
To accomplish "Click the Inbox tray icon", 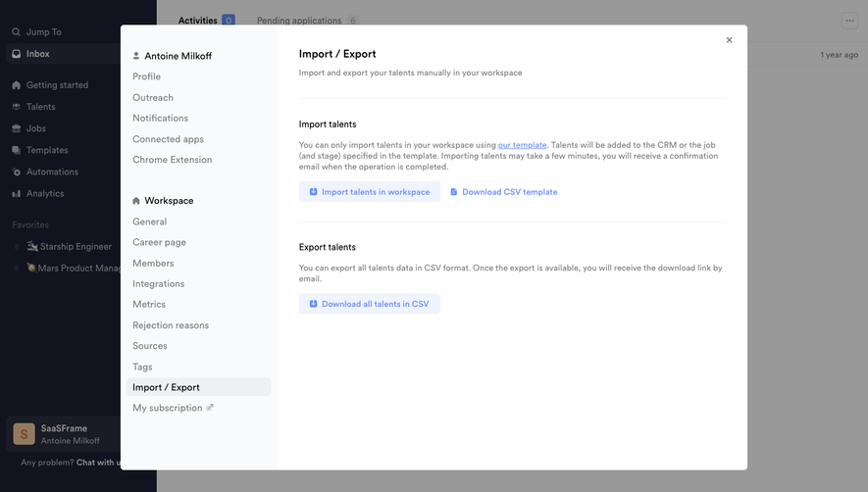I will pos(16,54).
